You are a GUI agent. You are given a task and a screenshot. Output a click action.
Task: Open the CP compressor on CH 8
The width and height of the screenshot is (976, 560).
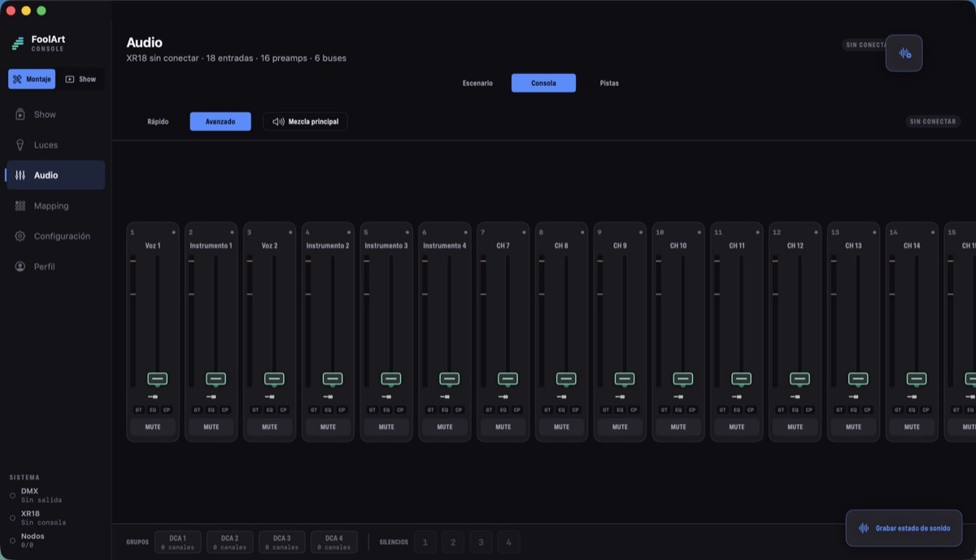click(x=575, y=410)
